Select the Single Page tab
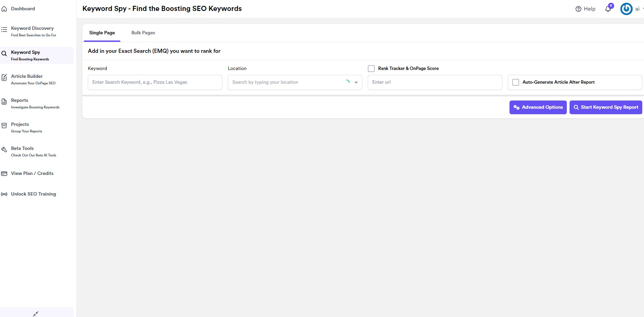The width and height of the screenshot is (644, 317). coord(102,33)
